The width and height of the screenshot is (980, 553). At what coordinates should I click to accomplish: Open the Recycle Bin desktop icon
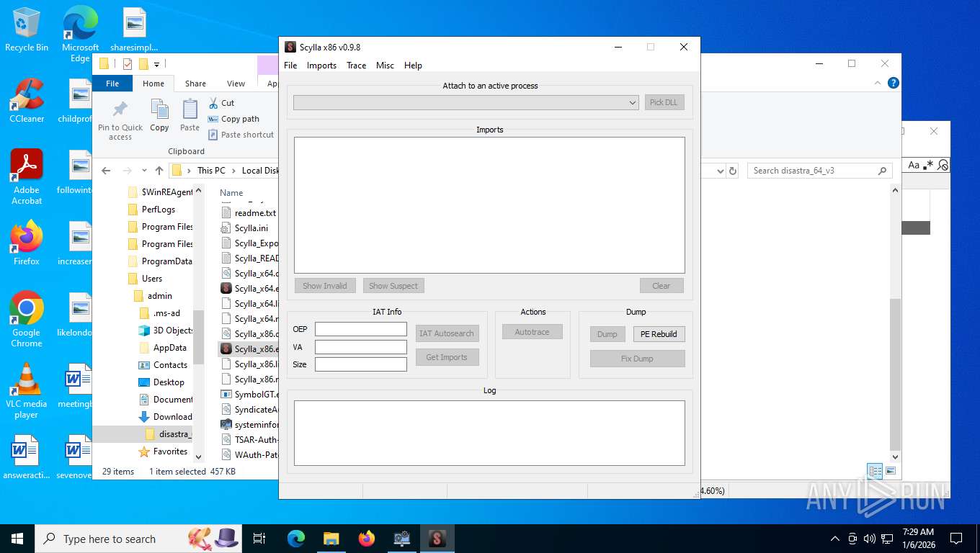pos(27,30)
